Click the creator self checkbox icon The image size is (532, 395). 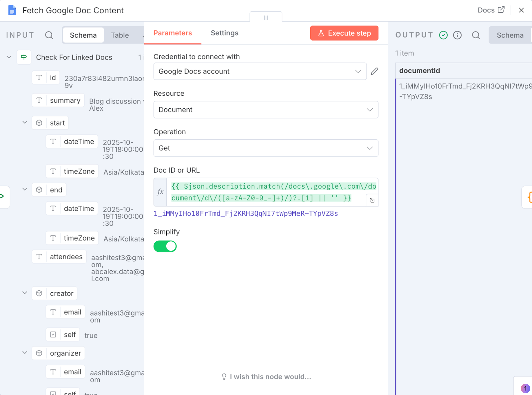coord(53,334)
